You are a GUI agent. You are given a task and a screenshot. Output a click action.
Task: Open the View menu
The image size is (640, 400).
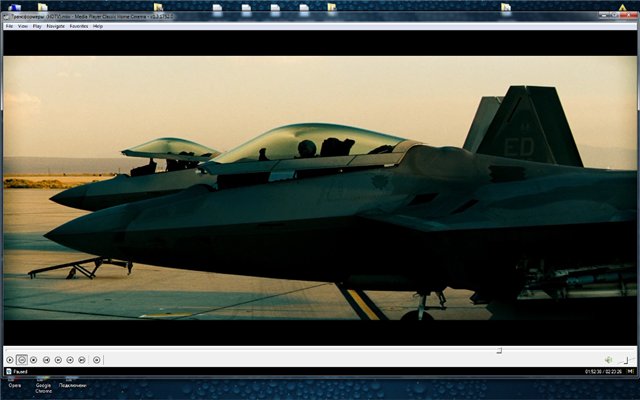23,26
